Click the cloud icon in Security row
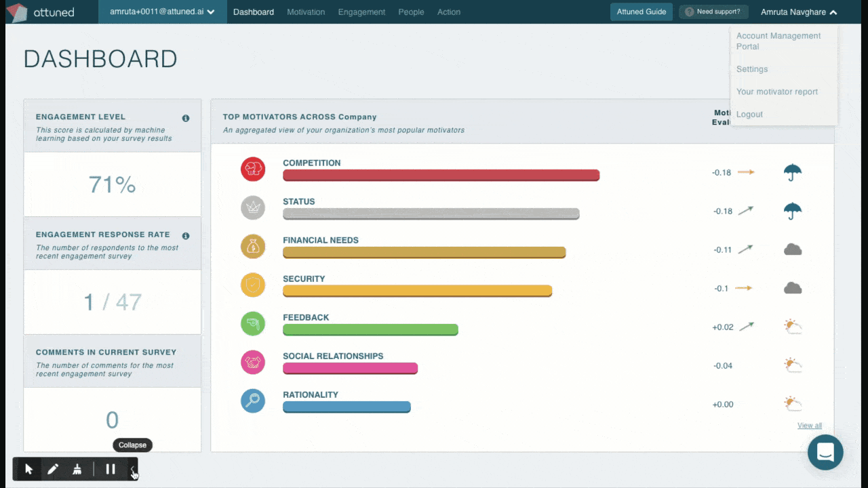Screen dimensions: 868x488 (x=793, y=288)
